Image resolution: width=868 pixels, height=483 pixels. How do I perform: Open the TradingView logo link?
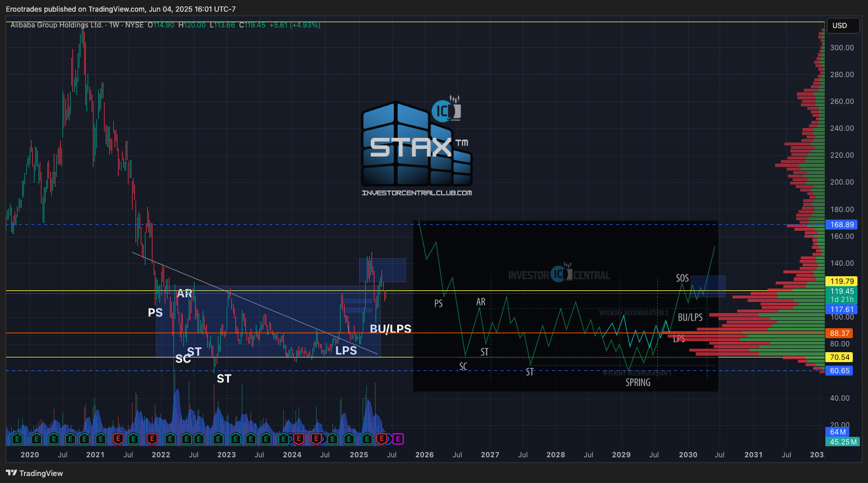pyautogui.click(x=34, y=473)
